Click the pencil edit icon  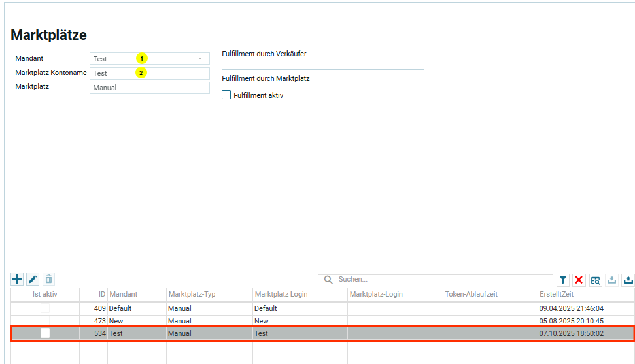pos(33,280)
